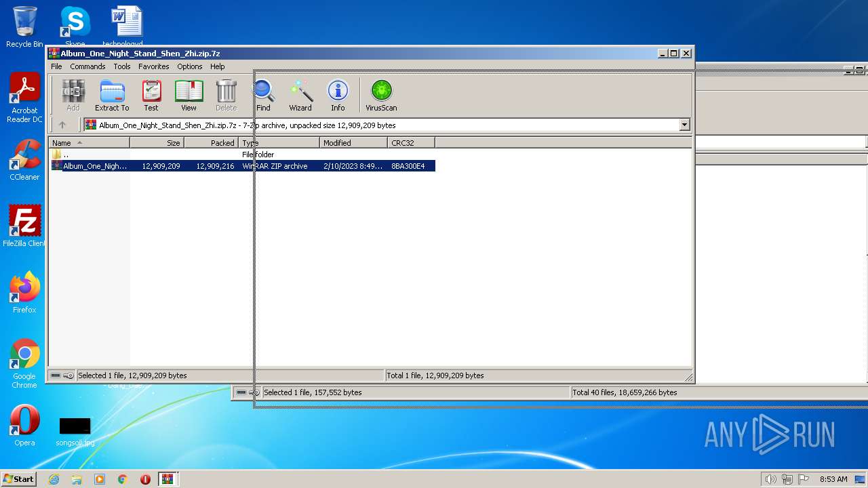Screen dimensions: 868x488
Task: Open the Recycle Bin desktop icon
Action: click(24, 27)
